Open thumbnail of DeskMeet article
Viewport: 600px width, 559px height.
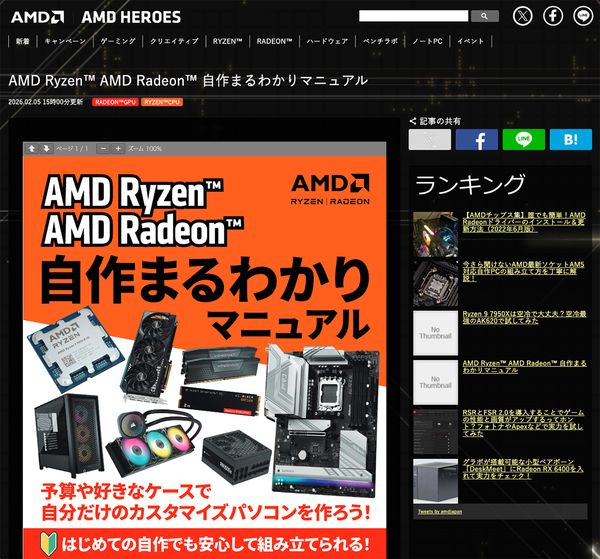[x=435, y=481]
